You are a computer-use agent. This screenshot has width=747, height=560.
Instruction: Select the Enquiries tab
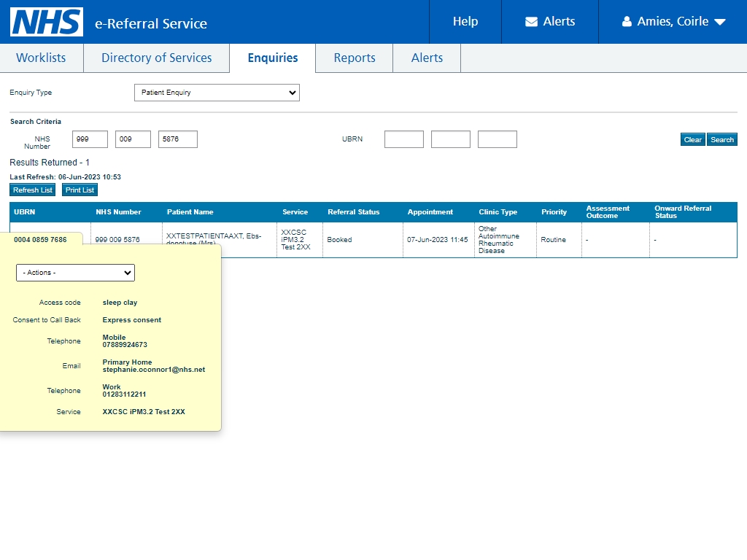click(273, 58)
